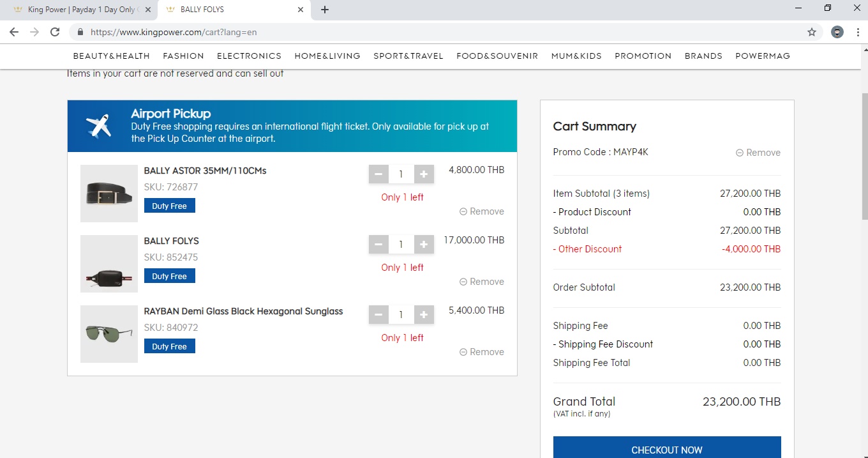Open the FASHION menu

click(183, 56)
